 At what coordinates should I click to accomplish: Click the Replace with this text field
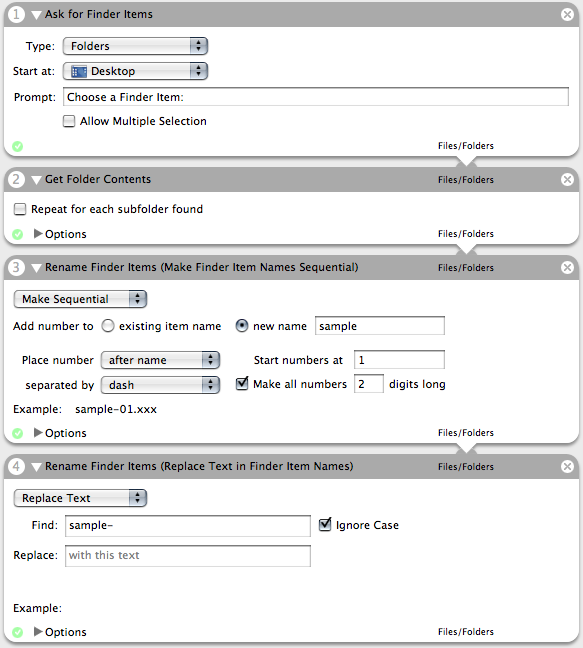[x=188, y=556]
